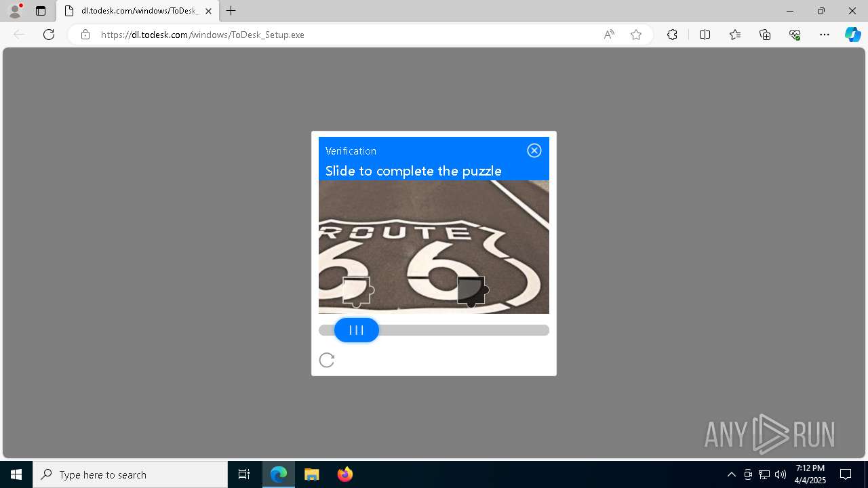
Task: Close the verification dialog with the X icon
Action: click(534, 150)
